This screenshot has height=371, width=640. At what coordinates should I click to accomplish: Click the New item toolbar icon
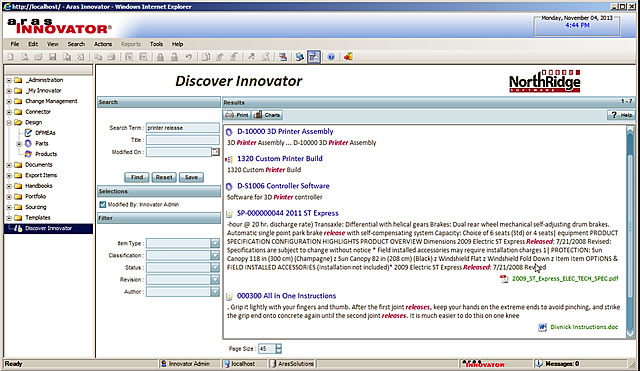pyautogui.click(x=11, y=57)
